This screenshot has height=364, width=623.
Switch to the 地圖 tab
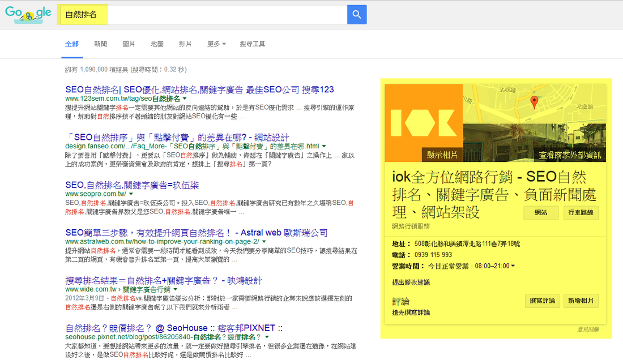click(157, 44)
